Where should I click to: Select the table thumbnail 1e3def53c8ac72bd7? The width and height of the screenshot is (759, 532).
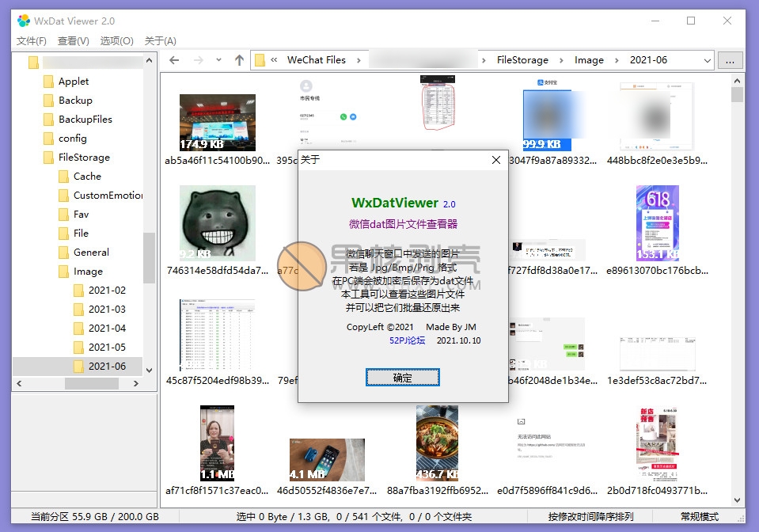[658, 354]
